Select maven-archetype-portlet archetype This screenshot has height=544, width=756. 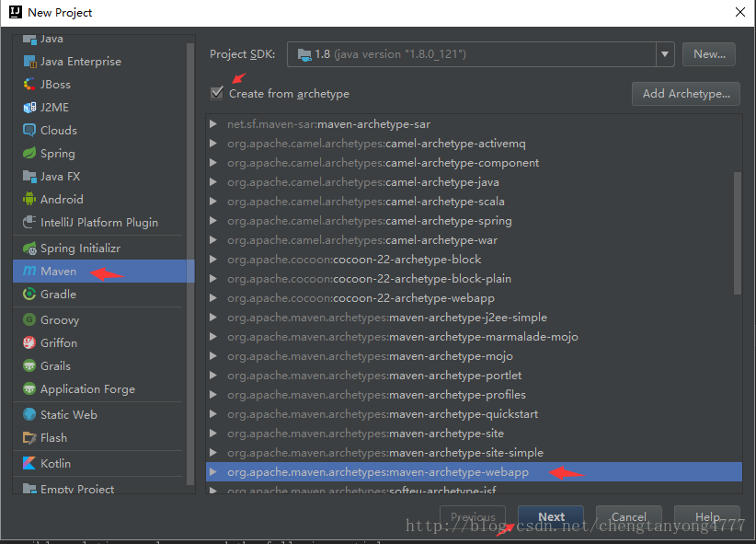(x=474, y=375)
